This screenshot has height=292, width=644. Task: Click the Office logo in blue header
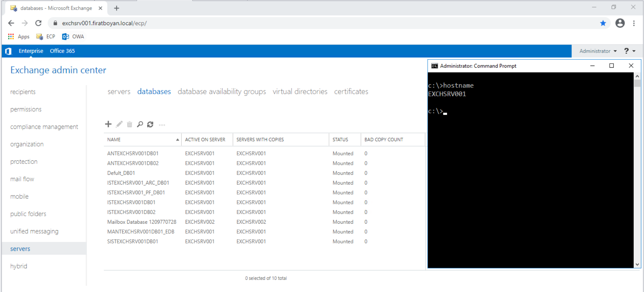tap(9, 51)
